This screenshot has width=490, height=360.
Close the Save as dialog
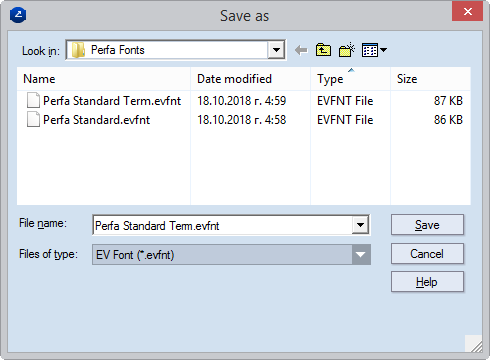point(467,11)
